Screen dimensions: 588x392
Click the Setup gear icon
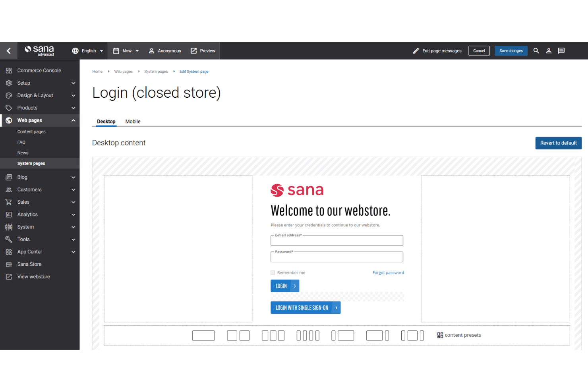coord(9,83)
